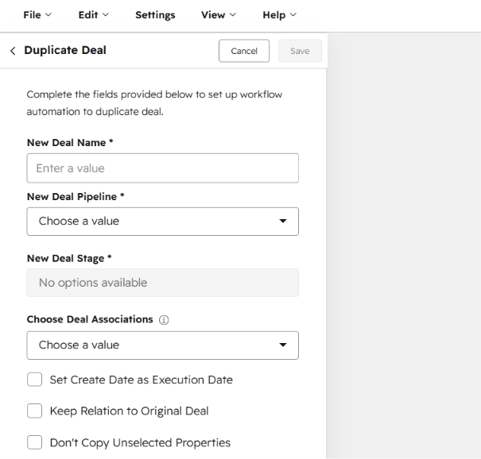Click the 'Complete the fields provided' description text
The image size is (481, 459).
pyautogui.click(x=154, y=103)
